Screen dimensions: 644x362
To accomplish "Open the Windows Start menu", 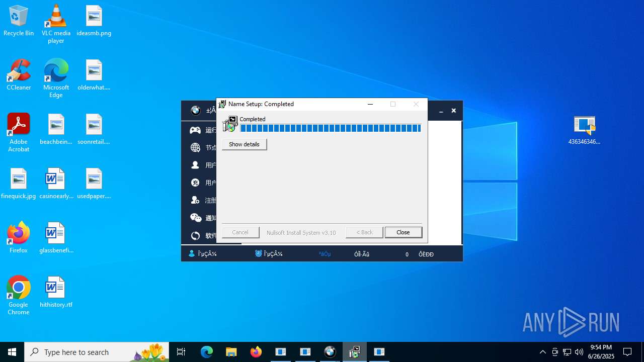I will click(12, 352).
